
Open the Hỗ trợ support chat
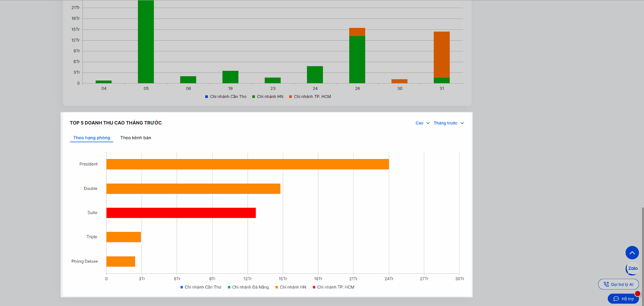(623, 299)
